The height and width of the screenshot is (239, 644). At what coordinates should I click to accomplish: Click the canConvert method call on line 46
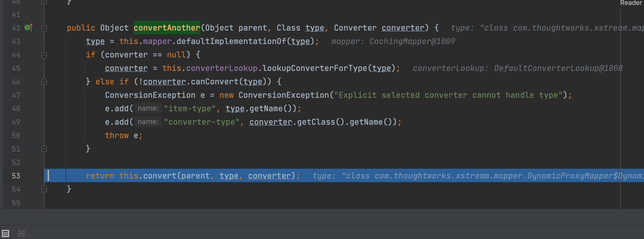pyautogui.click(x=214, y=82)
